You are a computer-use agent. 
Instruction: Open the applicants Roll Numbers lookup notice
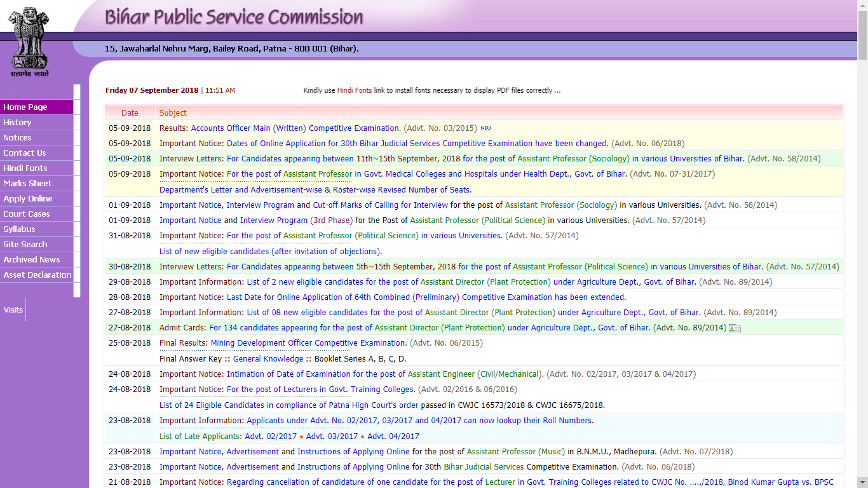coord(420,421)
